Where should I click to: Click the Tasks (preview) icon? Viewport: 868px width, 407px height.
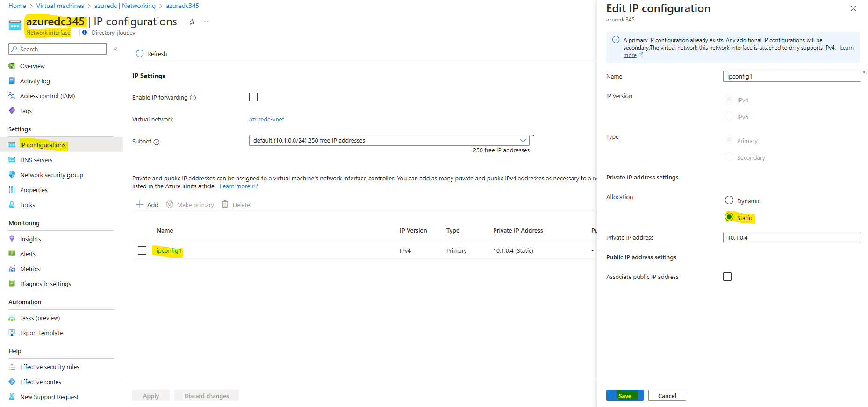(12, 318)
